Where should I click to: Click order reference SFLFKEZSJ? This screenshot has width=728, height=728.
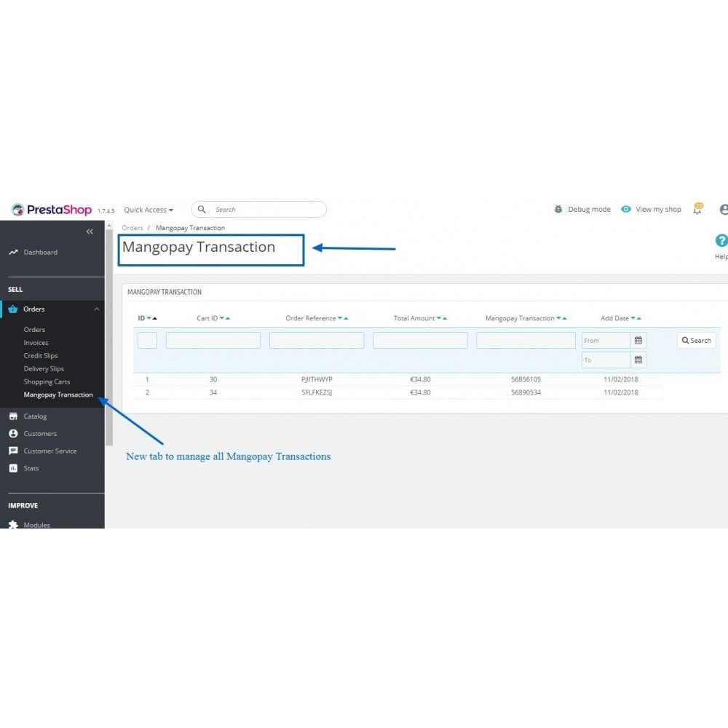(317, 393)
